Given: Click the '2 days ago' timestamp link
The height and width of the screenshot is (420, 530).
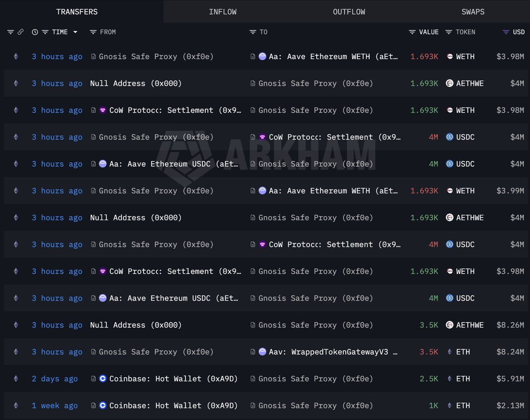Looking at the screenshot, I should click(x=54, y=379).
